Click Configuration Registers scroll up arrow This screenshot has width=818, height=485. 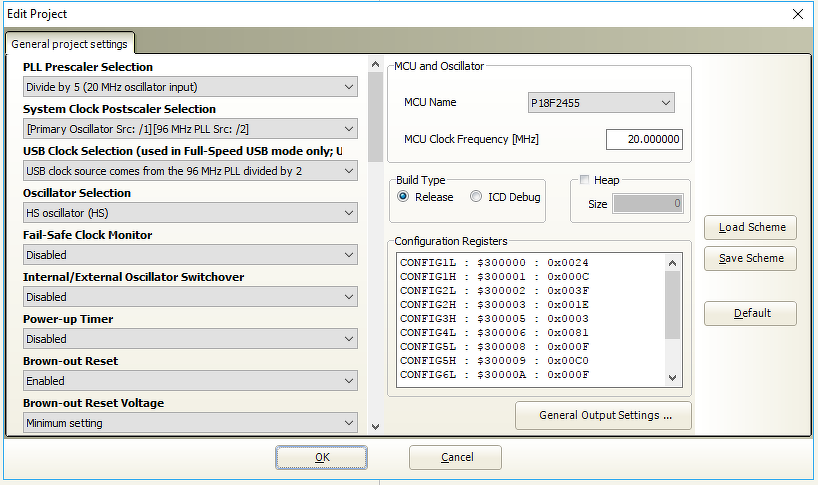[x=672, y=262]
